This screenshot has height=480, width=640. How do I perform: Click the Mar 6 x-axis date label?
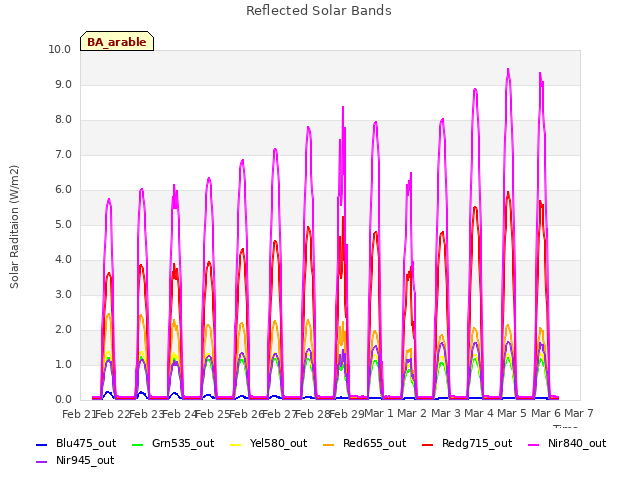point(546,413)
